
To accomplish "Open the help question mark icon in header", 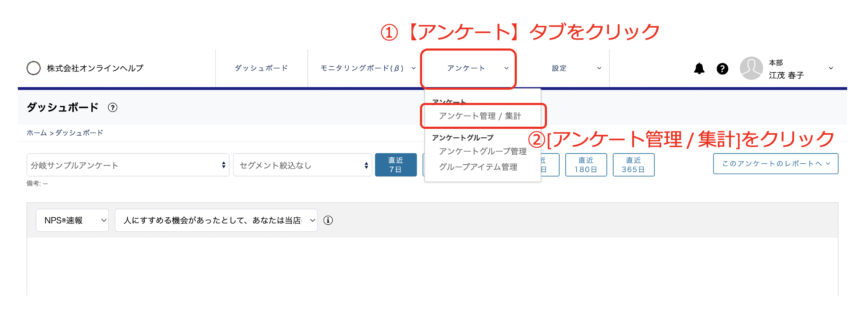I will point(722,68).
